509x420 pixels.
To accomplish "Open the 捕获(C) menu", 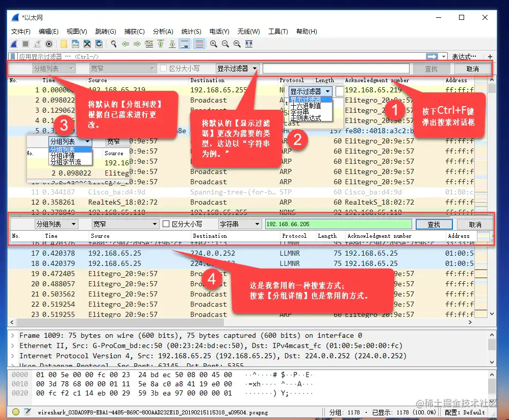I will pos(135,32).
